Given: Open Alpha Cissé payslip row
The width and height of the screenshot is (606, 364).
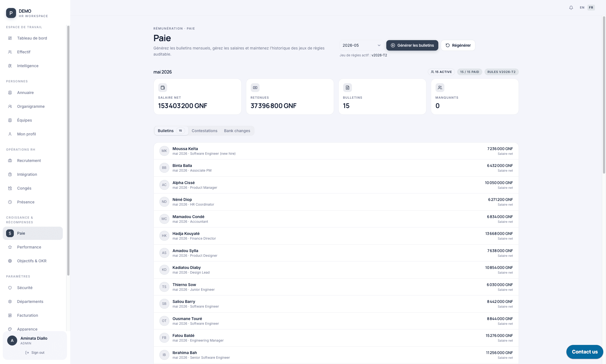Looking at the screenshot, I should tap(336, 185).
